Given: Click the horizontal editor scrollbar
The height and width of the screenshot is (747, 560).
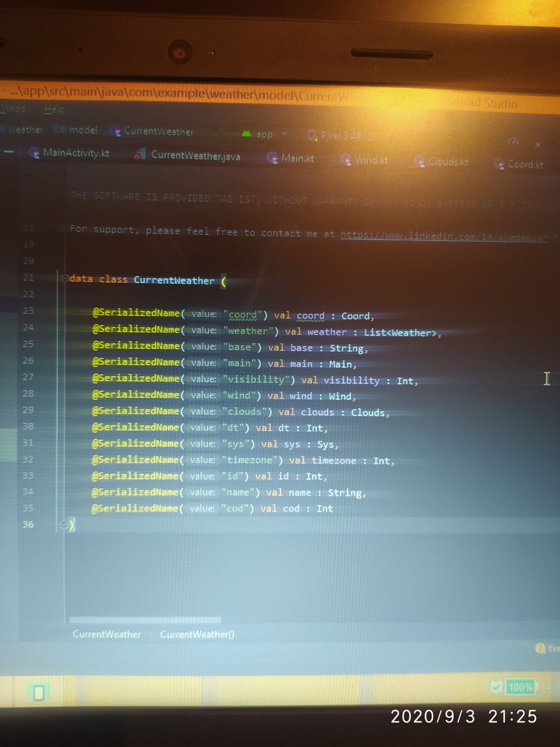Looking at the screenshot, I should pos(145,620).
